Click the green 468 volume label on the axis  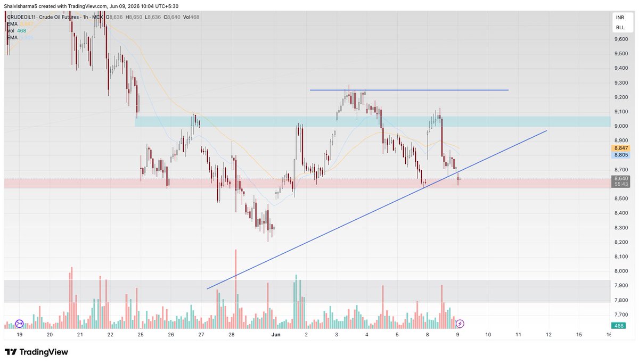(619, 326)
